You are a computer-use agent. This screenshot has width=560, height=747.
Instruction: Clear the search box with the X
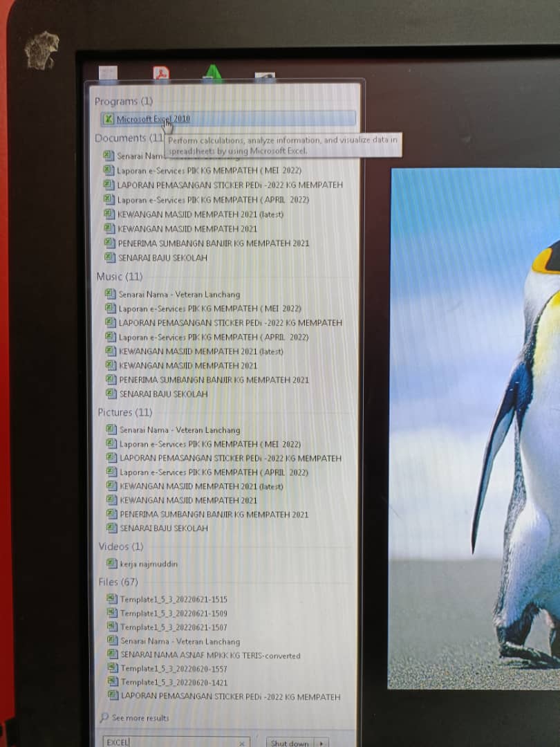(x=242, y=743)
